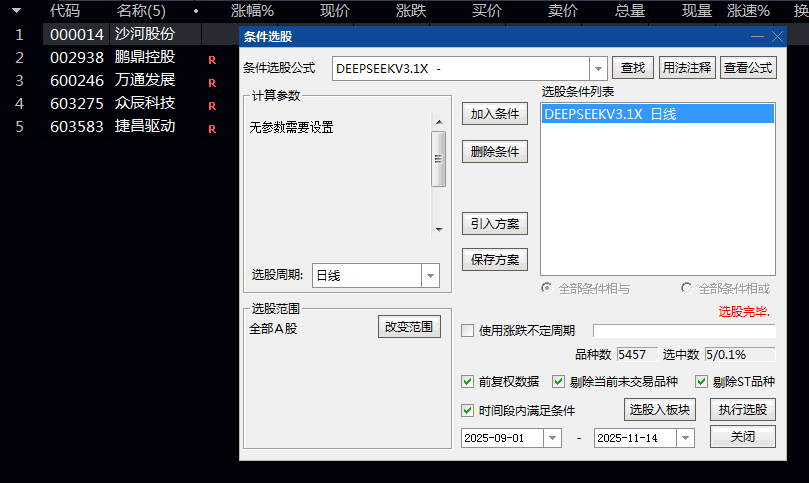Select 全部条件相与 radio button
Image resolution: width=809 pixels, height=483 pixels.
coord(546,288)
